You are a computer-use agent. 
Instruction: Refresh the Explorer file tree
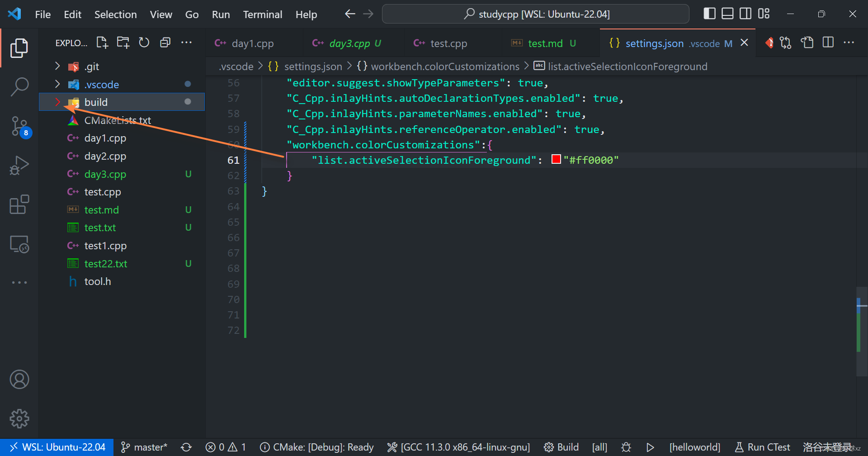click(144, 43)
